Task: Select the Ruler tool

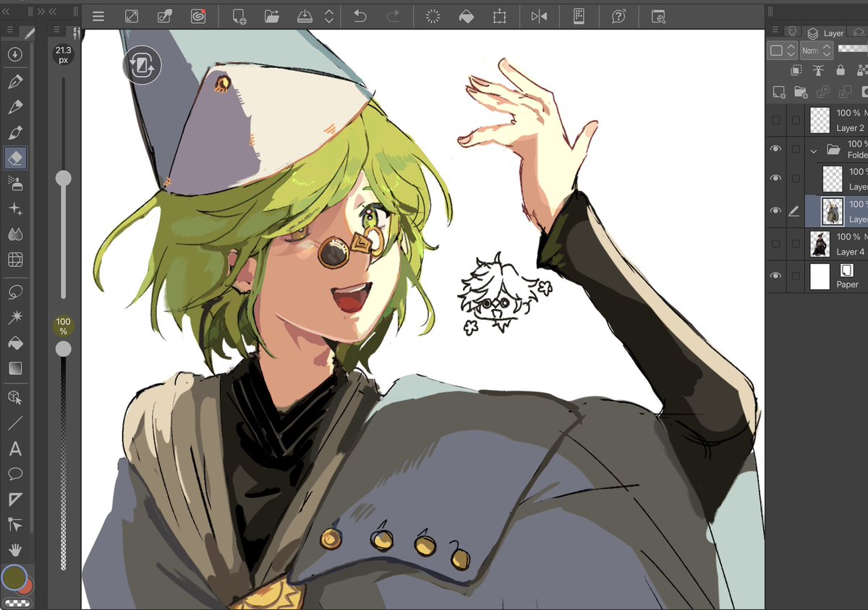Action: 14,499
